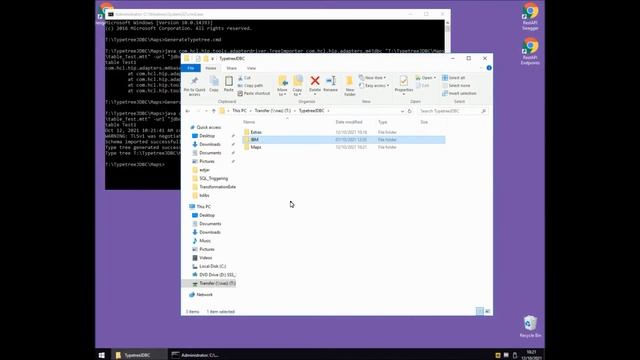Open Videos under This PC
Image resolution: width=640 pixels, height=360 pixels.
pyautogui.click(x=205, y=258)
